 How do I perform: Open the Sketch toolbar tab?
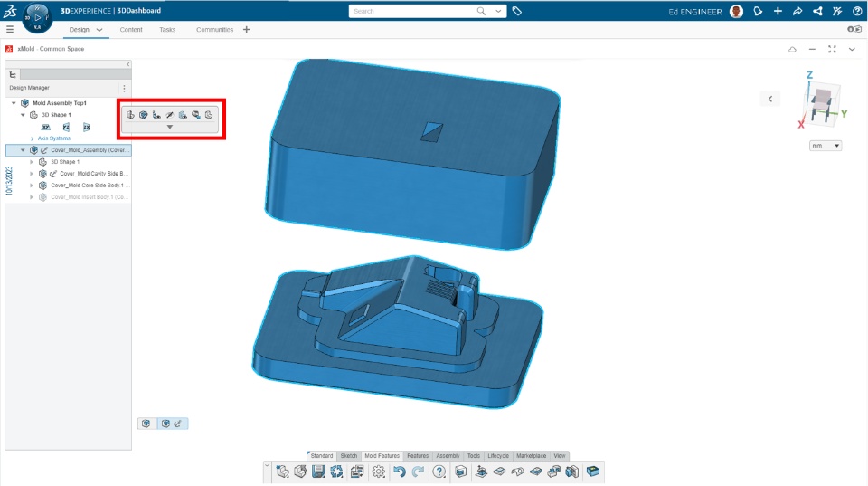point(349,455)
